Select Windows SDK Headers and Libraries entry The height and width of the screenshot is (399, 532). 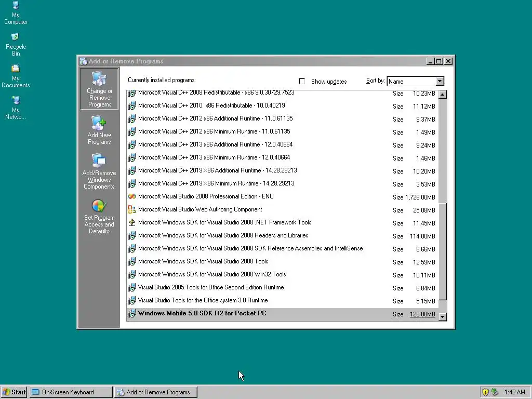click(x=282, y=236)
